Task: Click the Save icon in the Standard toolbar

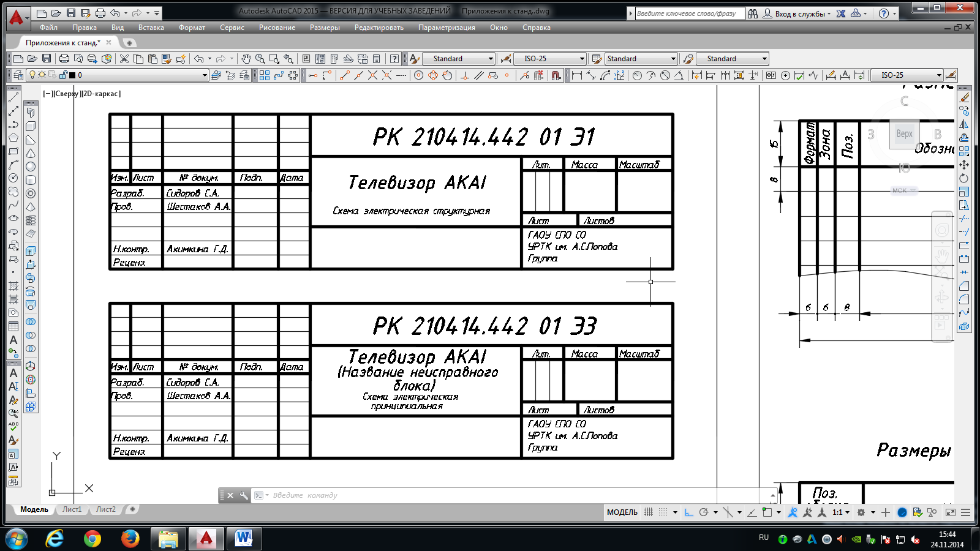Action: [47, 59]
